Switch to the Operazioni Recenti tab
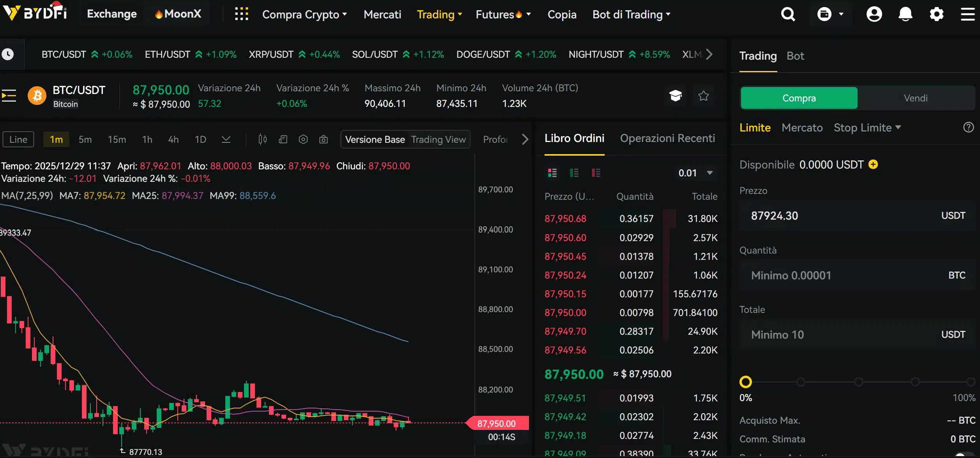This screenshot has height=458, width=980. point(668,138)
